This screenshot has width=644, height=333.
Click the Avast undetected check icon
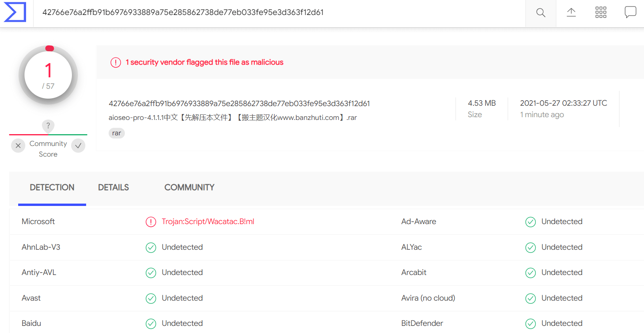tap(151, 298)
